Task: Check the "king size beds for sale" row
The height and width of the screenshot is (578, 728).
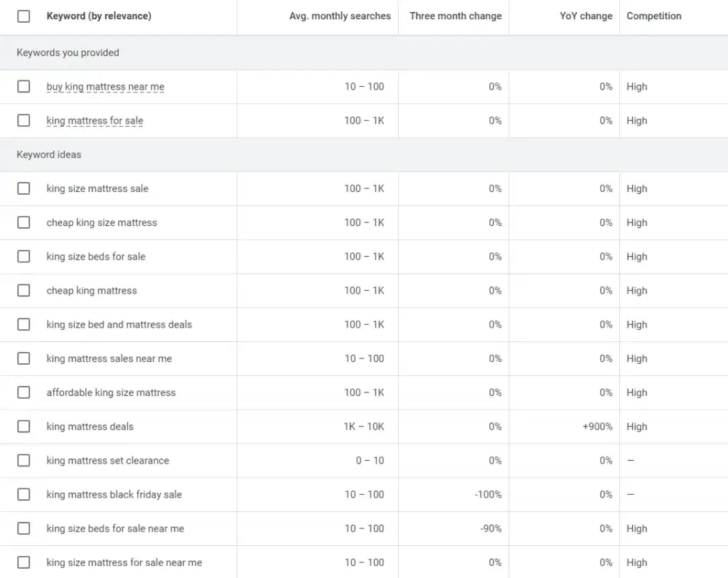Action: point(23,257)
